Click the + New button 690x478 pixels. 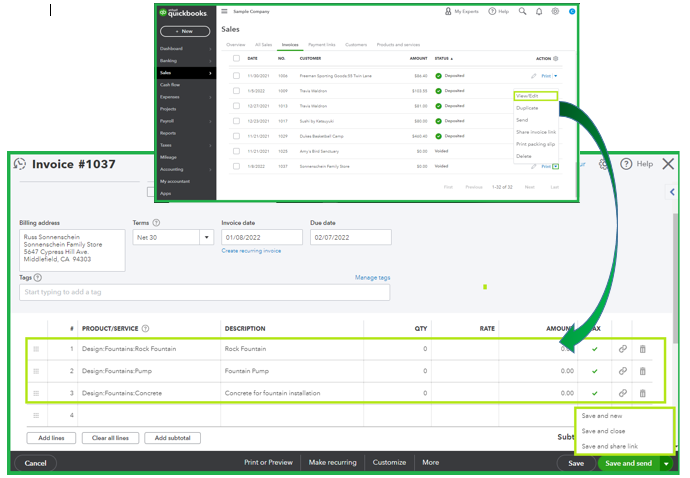(x=185, y=31)
